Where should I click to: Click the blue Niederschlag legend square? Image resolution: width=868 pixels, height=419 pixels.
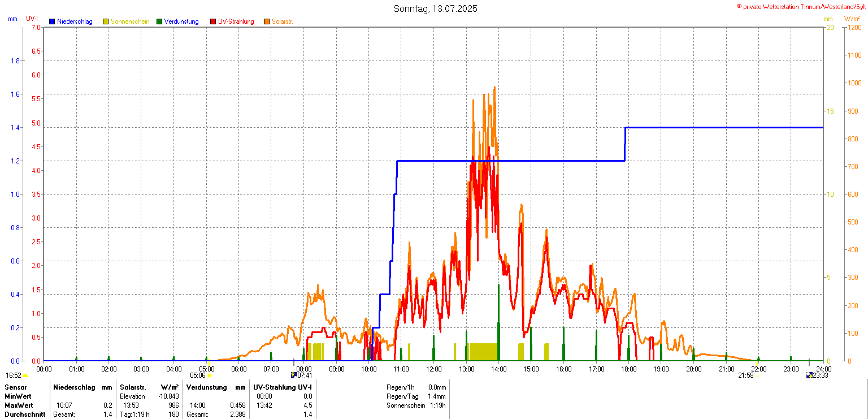[x=52, y=21]
